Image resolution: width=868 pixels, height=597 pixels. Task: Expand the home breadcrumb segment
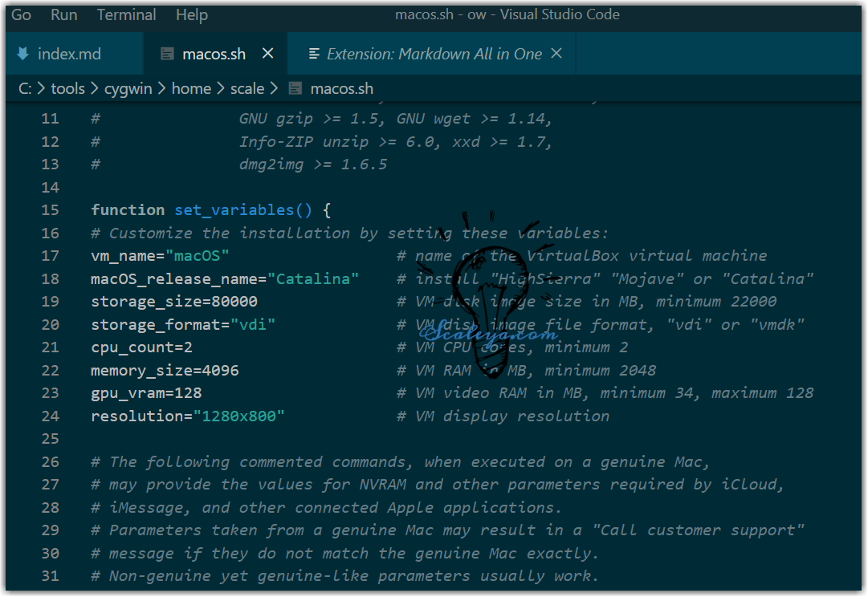pyautogui.click(x=191, y=88)
